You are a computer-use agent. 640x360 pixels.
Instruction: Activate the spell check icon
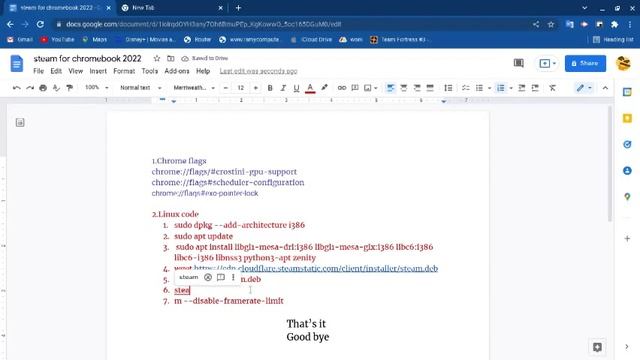coord(56,88)
